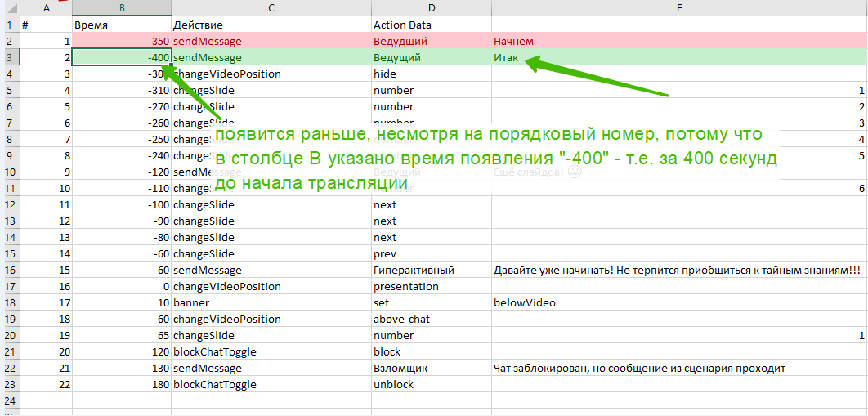Select the "above-chat" cell

(430, 320)
